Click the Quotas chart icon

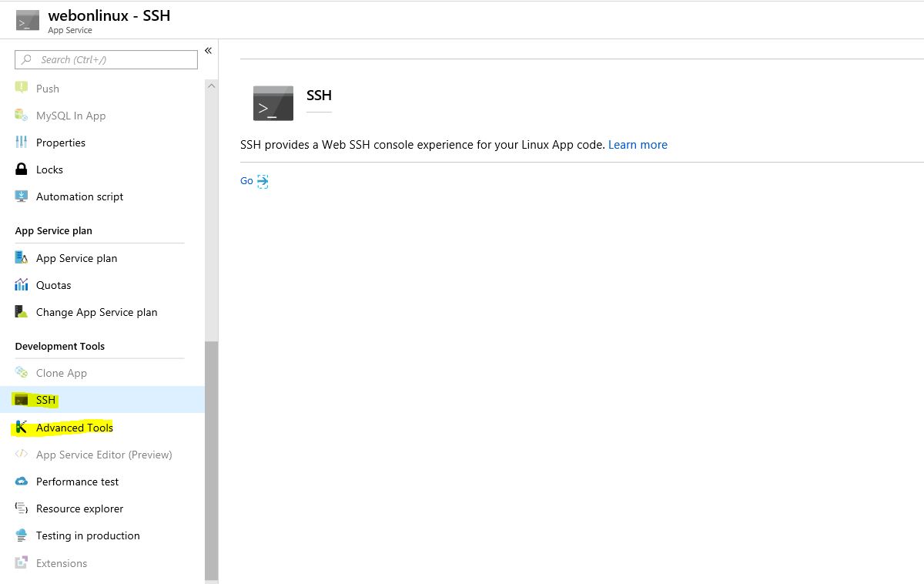22,285
